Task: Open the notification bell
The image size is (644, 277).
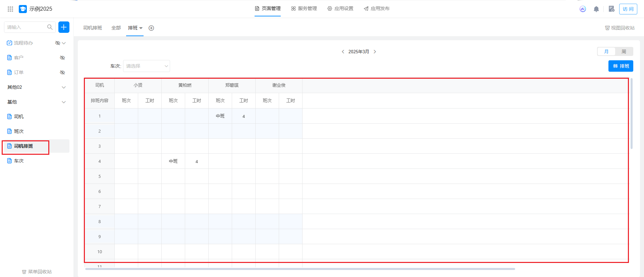Action: [596, 9]
